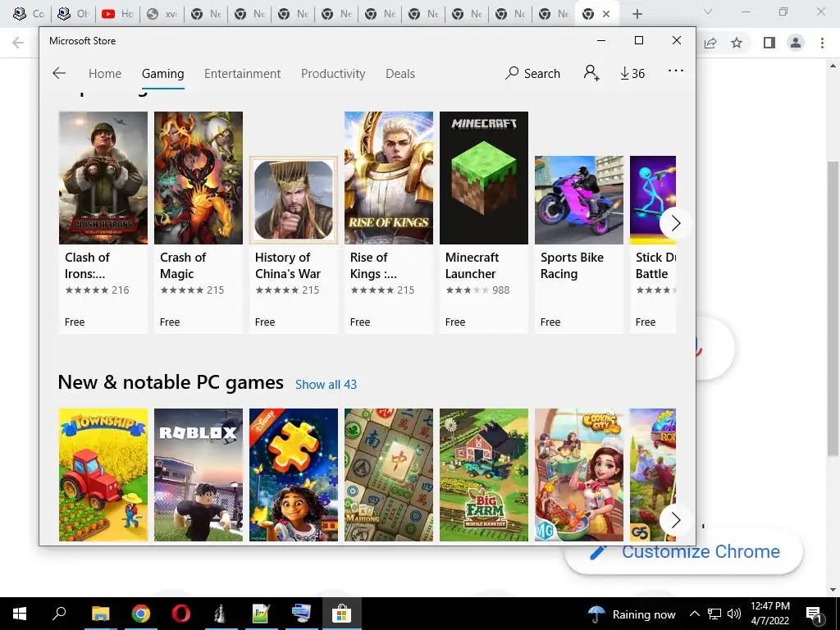
Task: Open History of China's War artwork
Action: (x=294, y=200)
